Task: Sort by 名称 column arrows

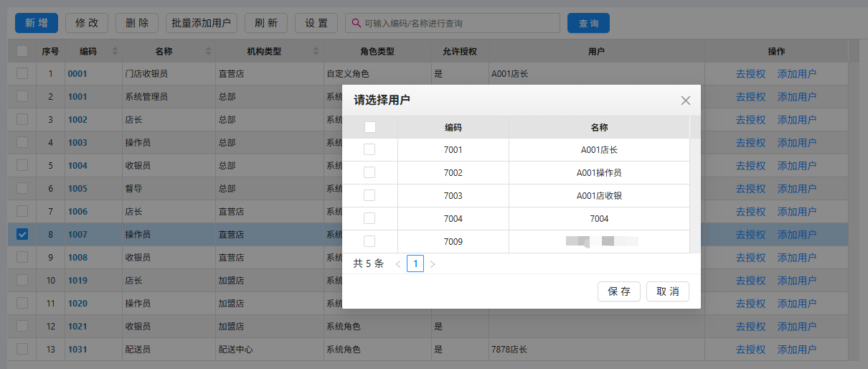Action: coord(209,52)
